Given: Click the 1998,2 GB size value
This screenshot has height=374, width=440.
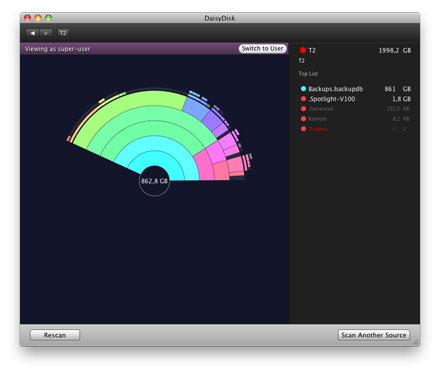Looking at the screenshot, I should (395, 50).
